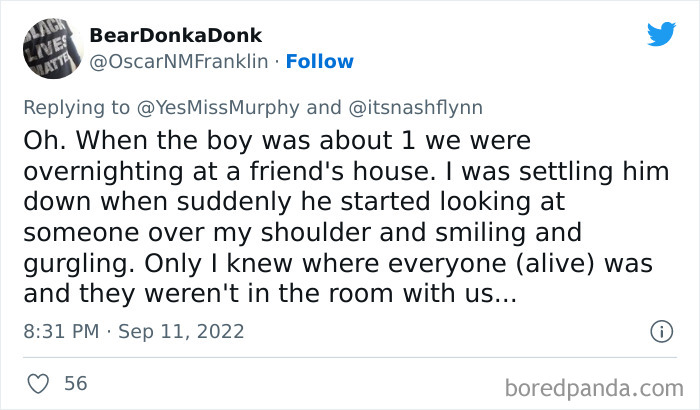Screen dimensions: 700x410
Task: Open the Black Lives Matter profile avatar
Action: (49, 46)
